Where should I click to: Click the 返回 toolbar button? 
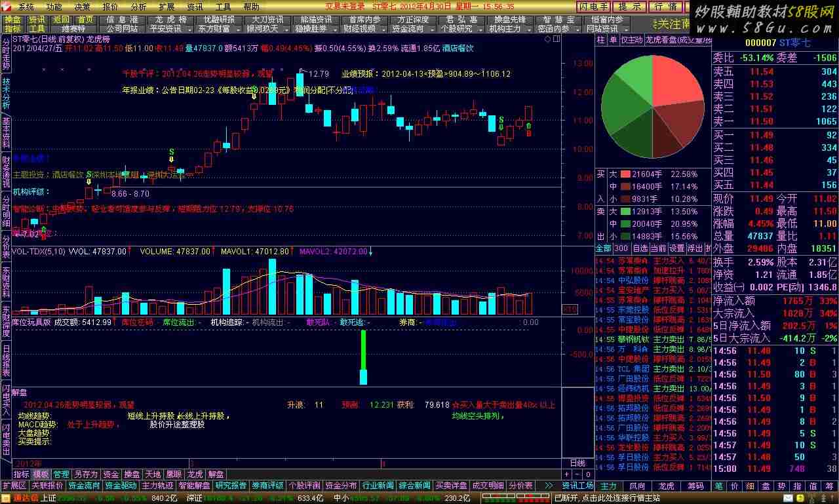61,20
